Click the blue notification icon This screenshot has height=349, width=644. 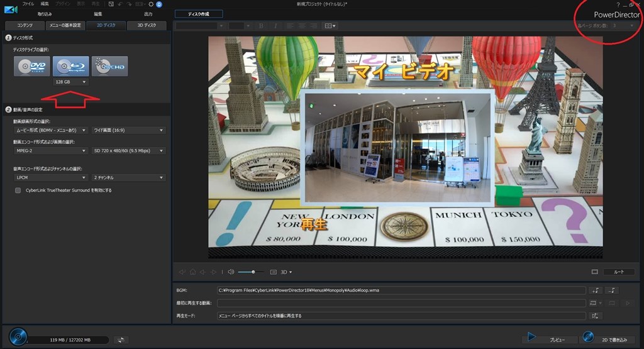click(x=159, y=4)
